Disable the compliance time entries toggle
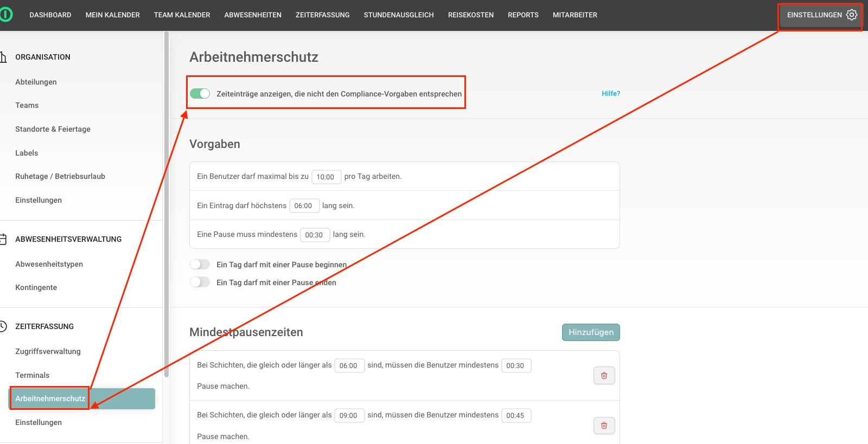 click(200, 94)
